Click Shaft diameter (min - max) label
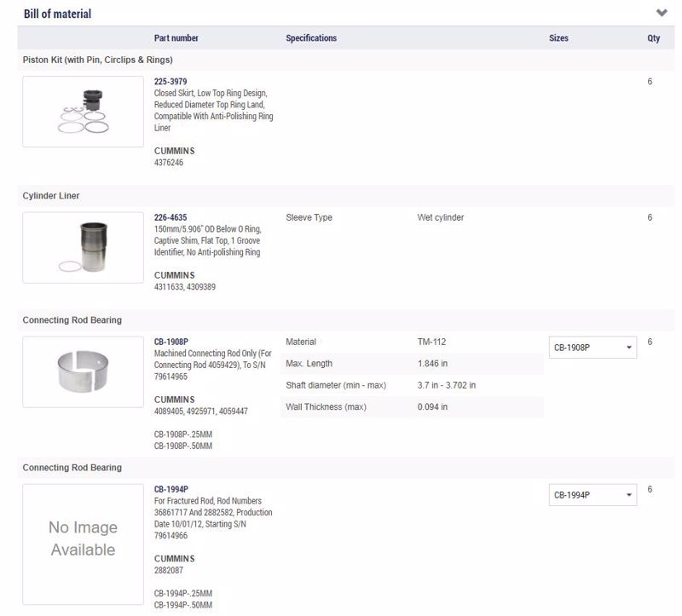 pos(336,385)
